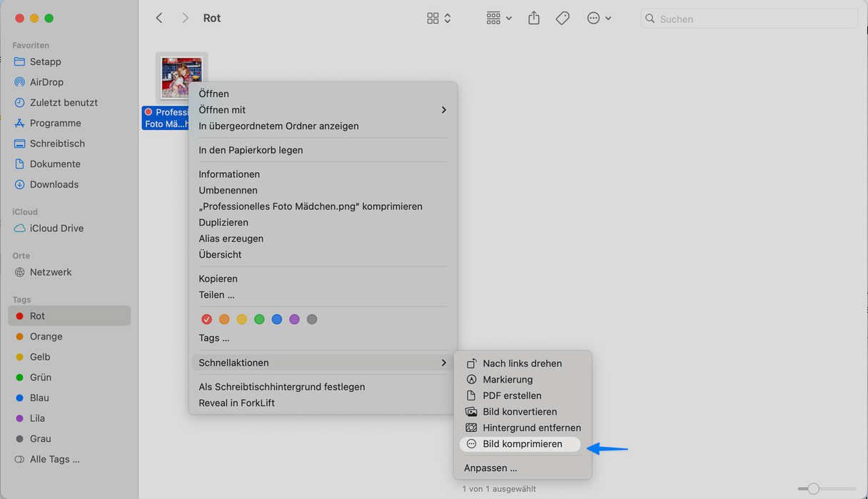868x499 pixels.
Task: Select the Bild komprimieren quick action
Action: pyautogui.click(x=520, y=443)
